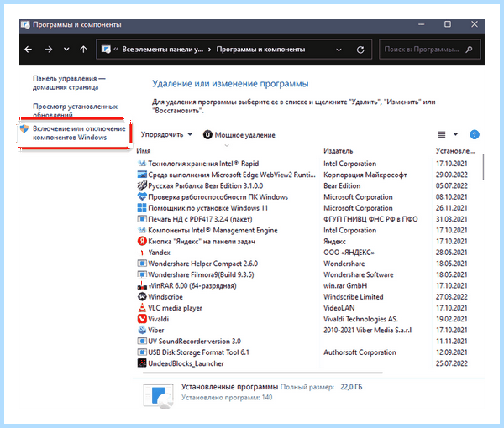504x428 pixels.
Task: Select Wondershare Filmora9(Build 9.3.5) entry
Action: click(x=201, y=275)
